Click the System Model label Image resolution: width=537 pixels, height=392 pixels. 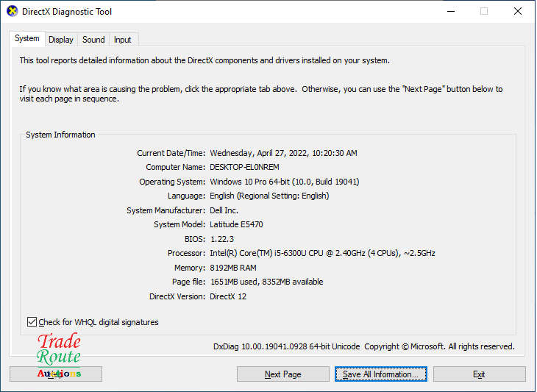pyautogui.click(x=179, y=224)
